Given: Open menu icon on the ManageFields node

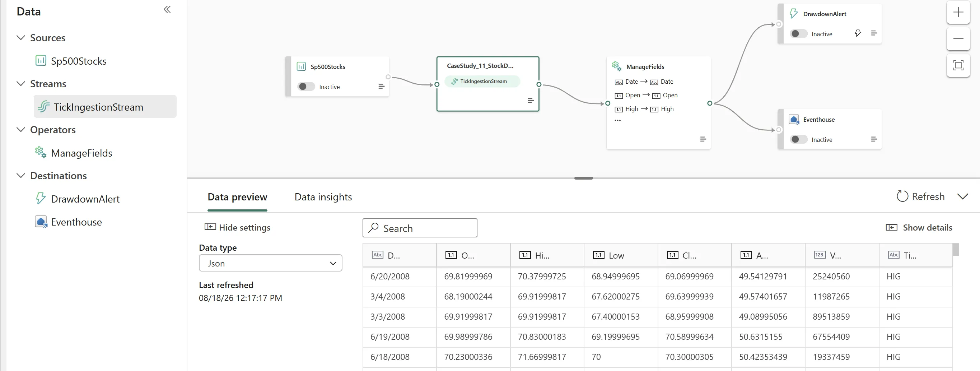Looking at the screenshot, I should click(x=703, y=139).
